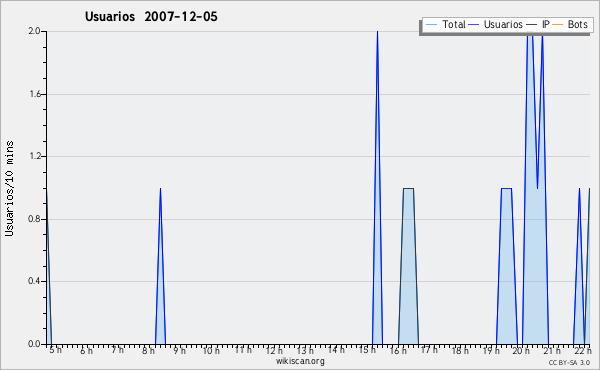Click the '0.4' y-axis value
The width and height of the screenshot is (600, 370).
point(34,281)
